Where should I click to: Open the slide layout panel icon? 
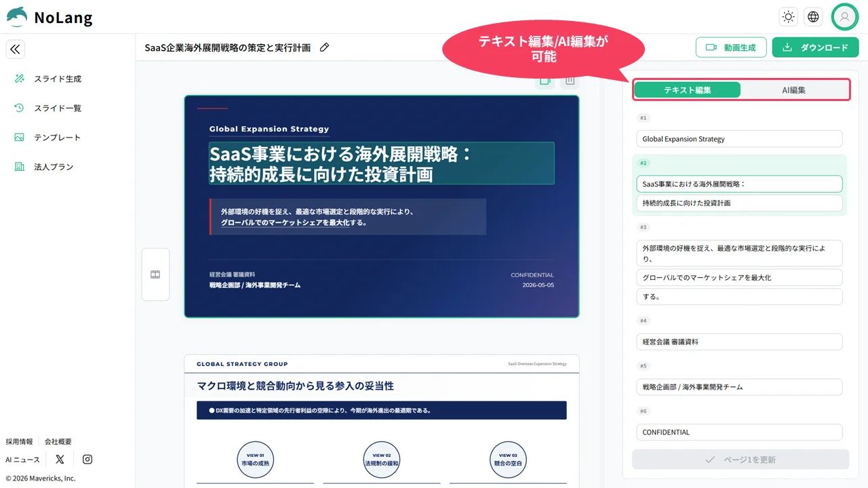tap(155, 274)
